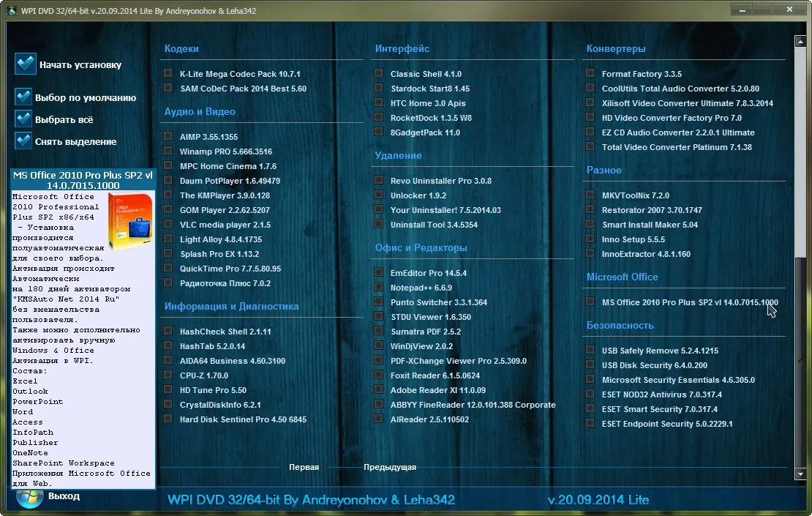Click the WPI app icon in title bar
The width and height of the screenshot is (812, 516).
[x=12, y=10]
